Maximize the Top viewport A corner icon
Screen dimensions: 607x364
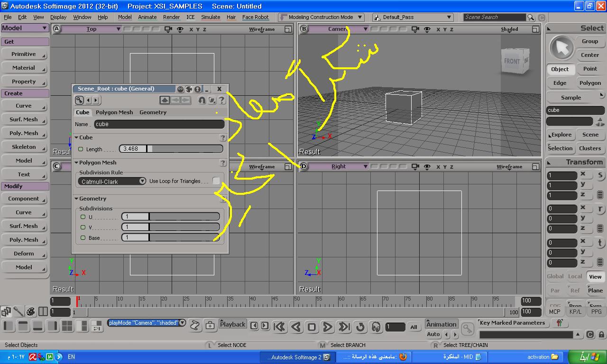[288, 29]
